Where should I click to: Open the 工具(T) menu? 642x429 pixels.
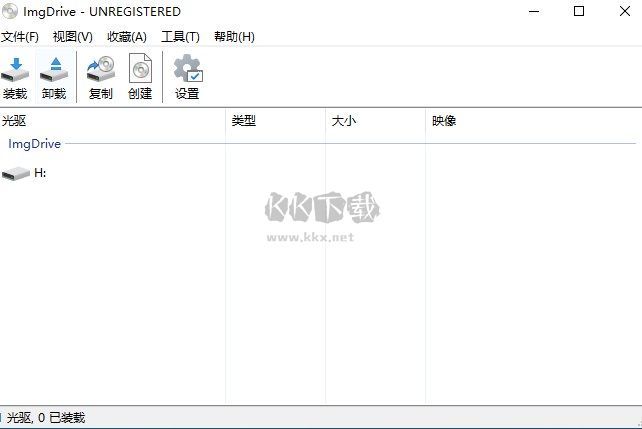(x=180, y=37)
